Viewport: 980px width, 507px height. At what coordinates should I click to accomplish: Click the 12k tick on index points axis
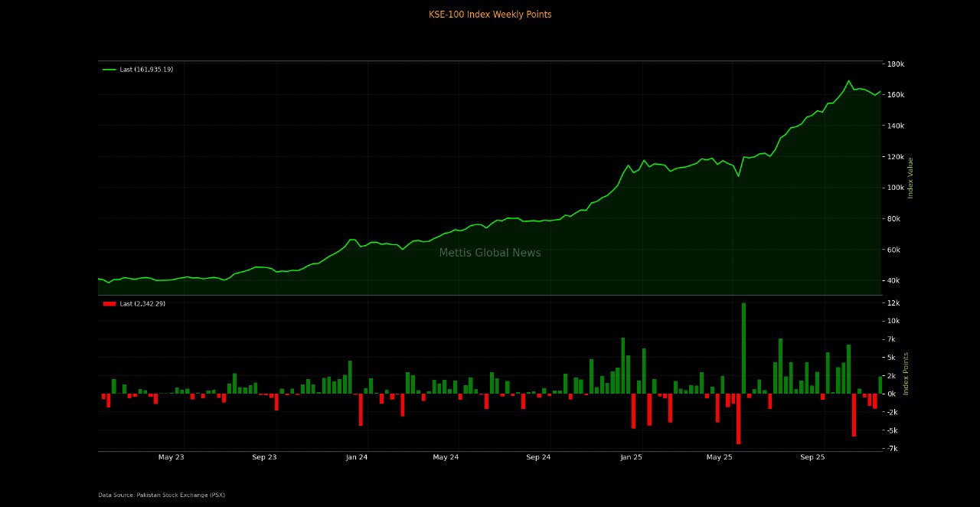pyautogui.click(x=893, y=303)
